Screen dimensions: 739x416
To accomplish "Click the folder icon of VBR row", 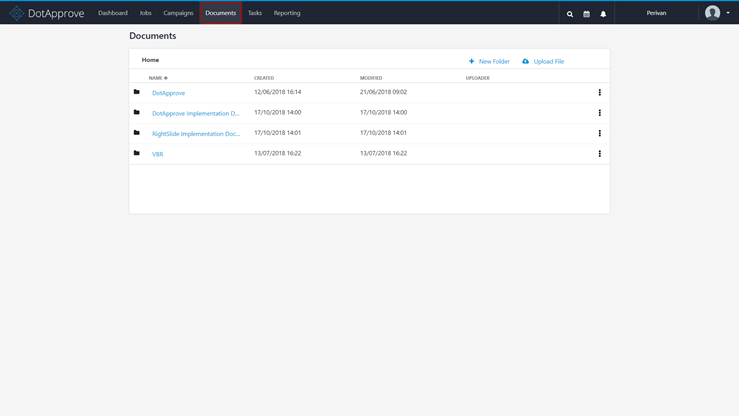I will [x=137, y=153].
